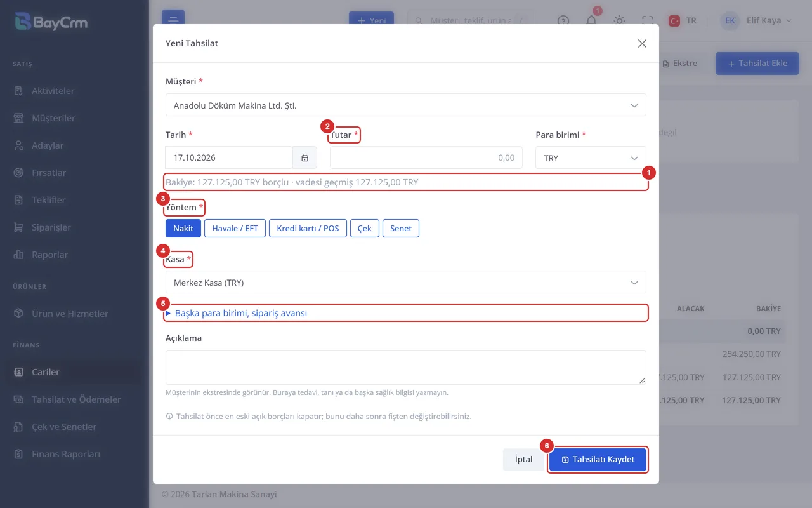This screenshot has width=812, height=508.
Task: Open the Müşteri dropdown
Action: (x=406, y=105)
